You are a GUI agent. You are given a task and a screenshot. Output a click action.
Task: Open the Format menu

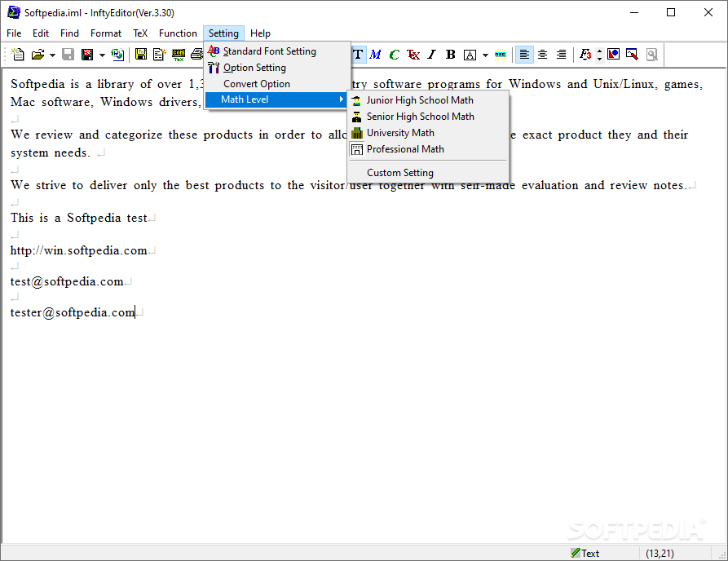[106, 33]
